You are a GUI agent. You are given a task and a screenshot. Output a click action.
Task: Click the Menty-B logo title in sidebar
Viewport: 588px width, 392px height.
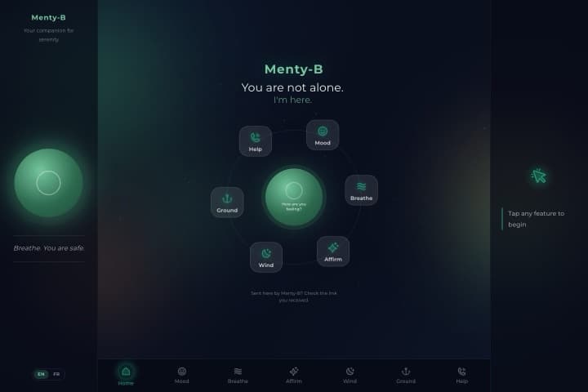tap(48, 18)
